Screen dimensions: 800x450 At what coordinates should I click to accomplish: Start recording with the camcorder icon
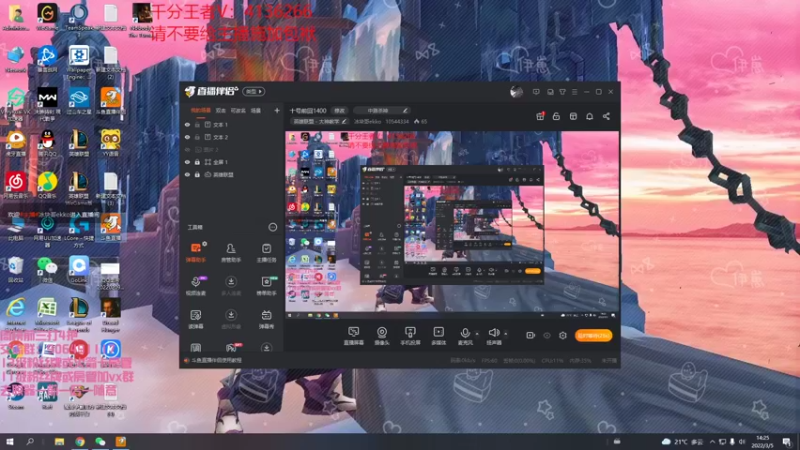(531, 335)
